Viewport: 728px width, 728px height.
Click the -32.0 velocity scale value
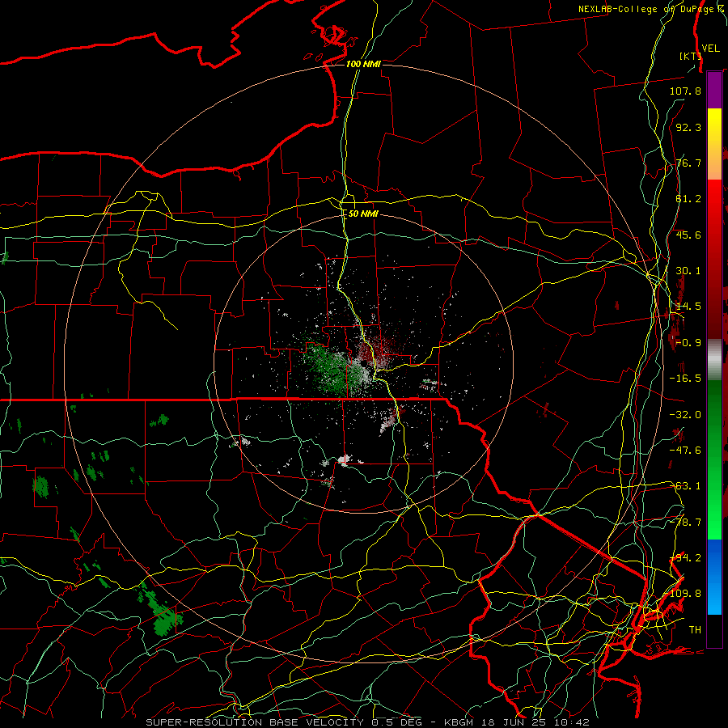coord(685,415)
